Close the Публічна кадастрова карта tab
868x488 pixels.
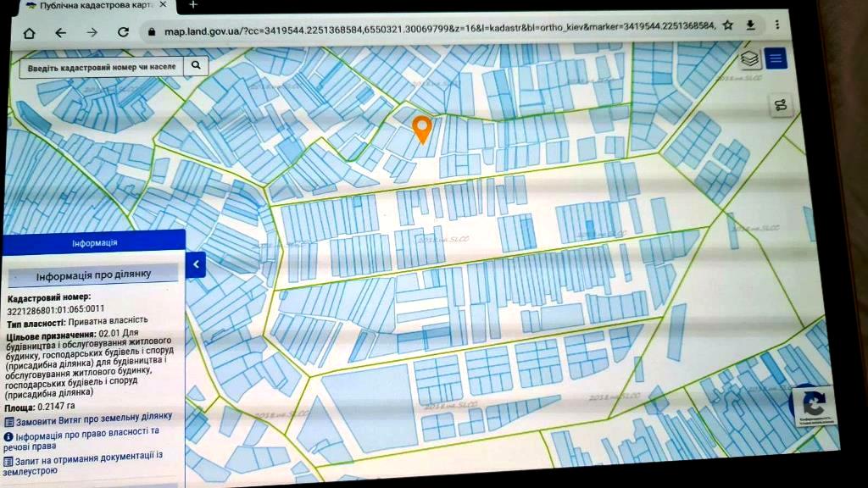[x=164, y=5]
